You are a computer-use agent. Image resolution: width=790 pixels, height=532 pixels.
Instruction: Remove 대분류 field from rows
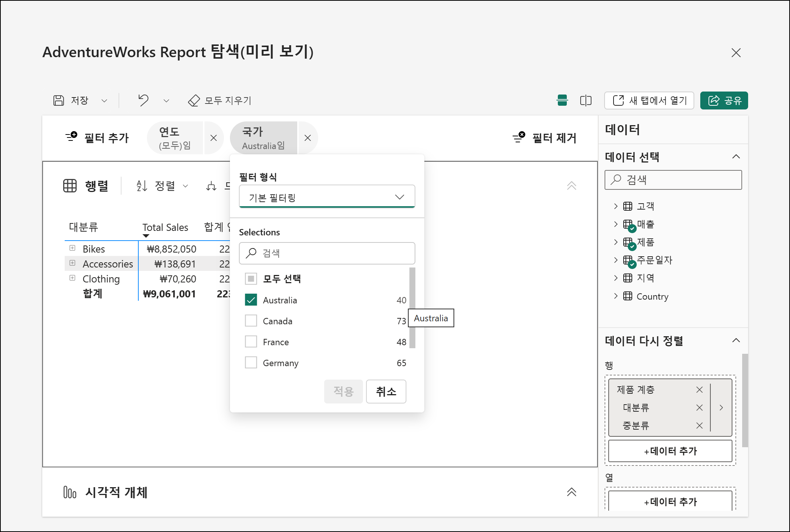[699, 408]
